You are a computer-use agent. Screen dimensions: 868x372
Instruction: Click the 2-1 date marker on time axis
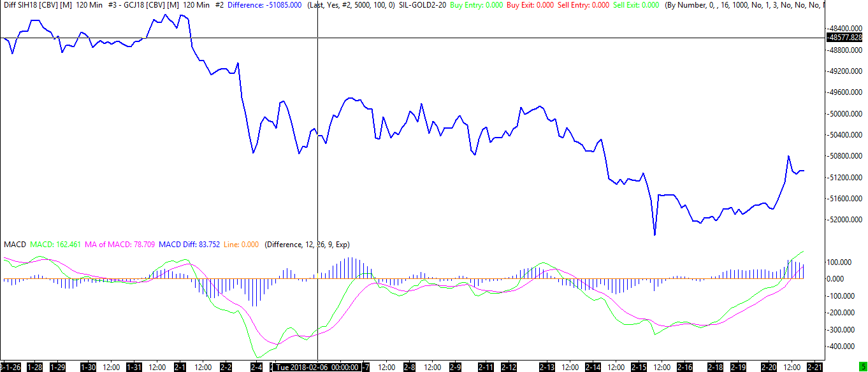[180, 368]
